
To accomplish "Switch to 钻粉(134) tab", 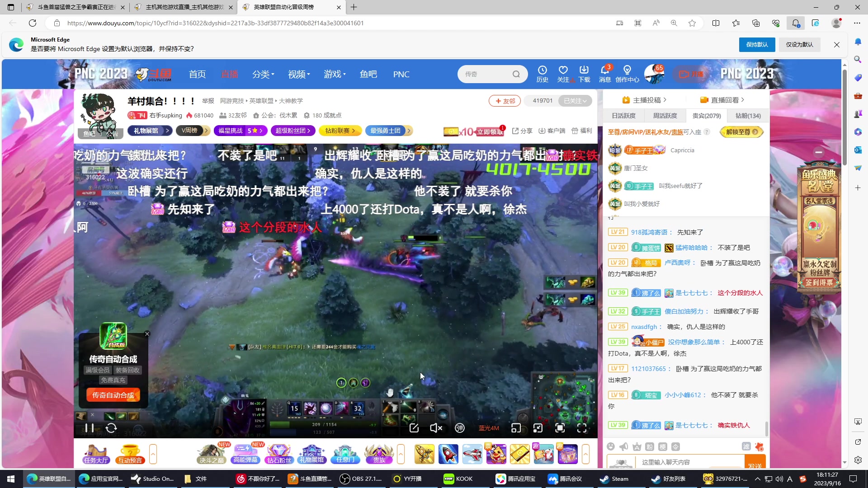I will pos(748,116).
